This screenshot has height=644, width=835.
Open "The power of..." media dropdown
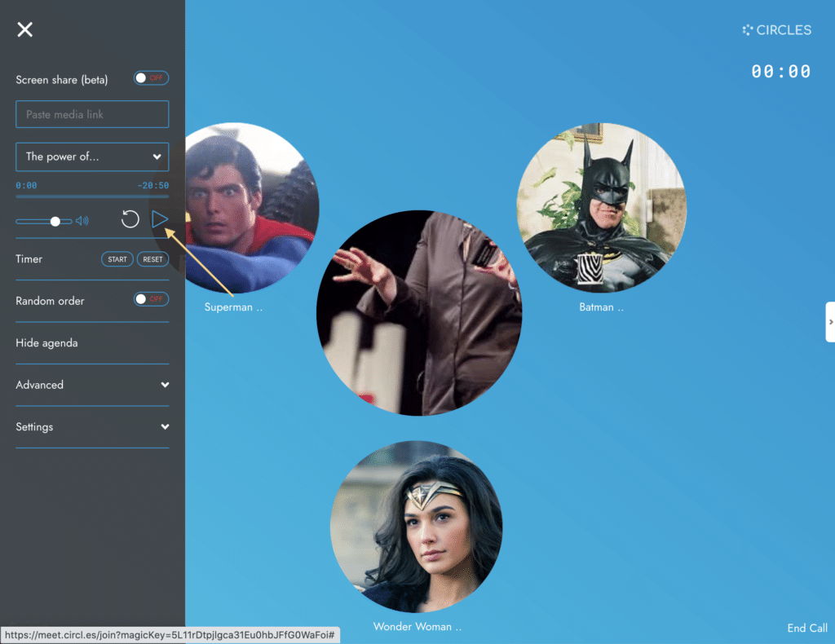92,157
